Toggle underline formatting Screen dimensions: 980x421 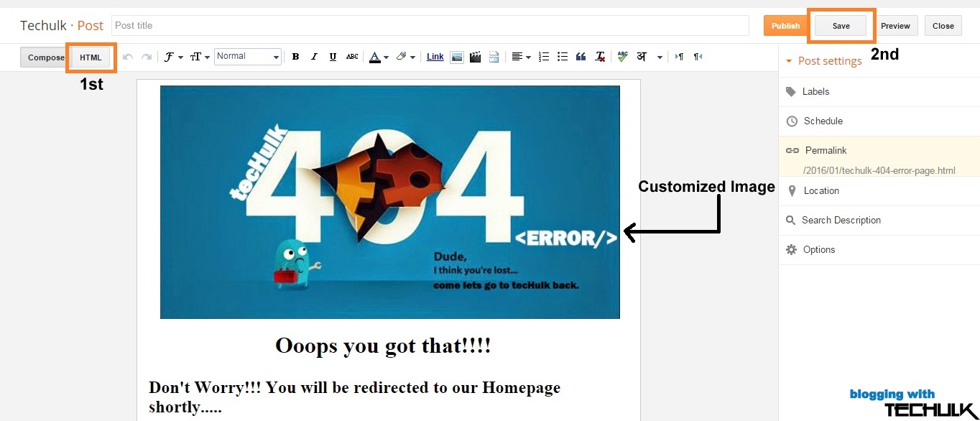pyautogui.click(x=333, y=57)
